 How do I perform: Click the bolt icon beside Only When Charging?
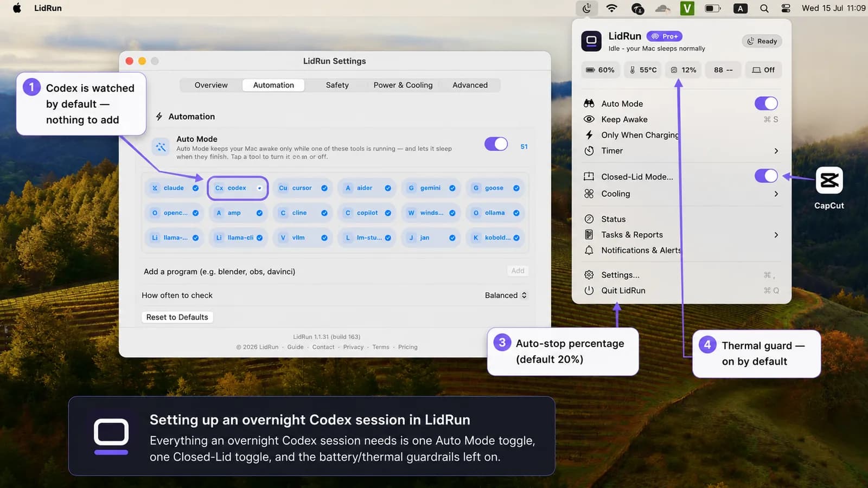pos(589,135)
